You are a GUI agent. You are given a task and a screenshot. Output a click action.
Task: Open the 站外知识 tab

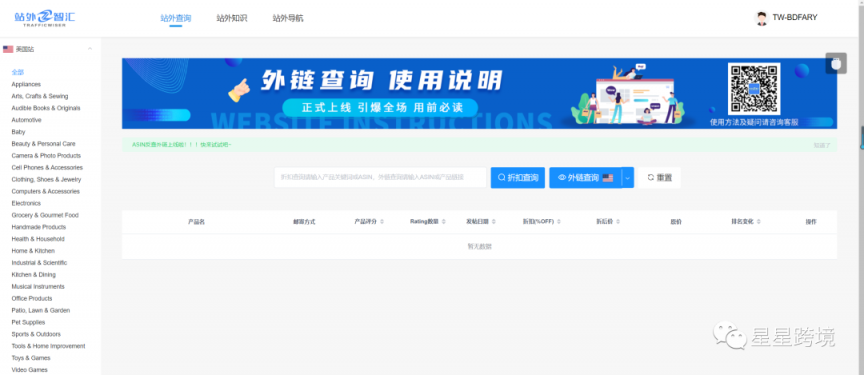(232, 18)
